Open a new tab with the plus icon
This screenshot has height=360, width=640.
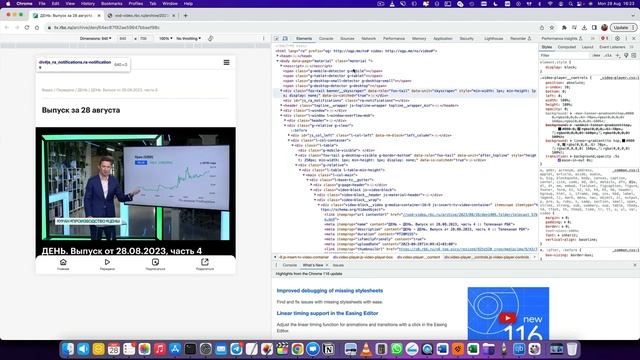pos(185,16)
